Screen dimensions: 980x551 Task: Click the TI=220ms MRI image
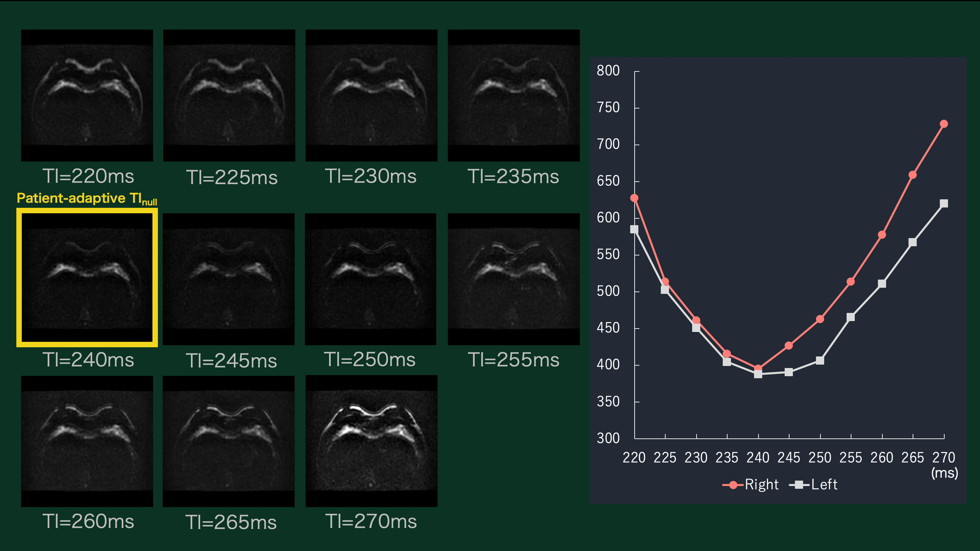tap(87, 96)
